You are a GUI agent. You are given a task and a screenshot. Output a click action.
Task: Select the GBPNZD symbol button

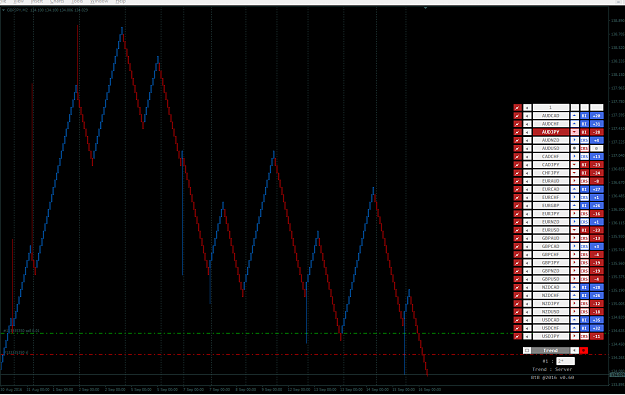(x=551, y=271)
